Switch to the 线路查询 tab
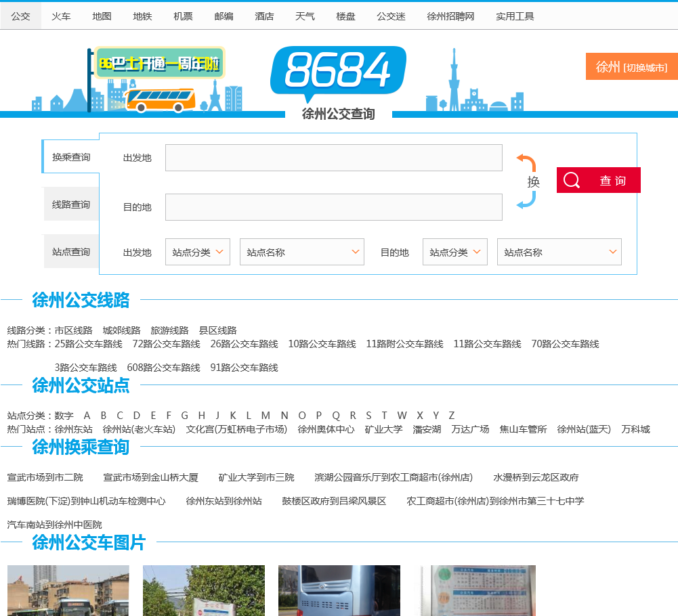Viewport: 678px width, 616px height. 71,204
